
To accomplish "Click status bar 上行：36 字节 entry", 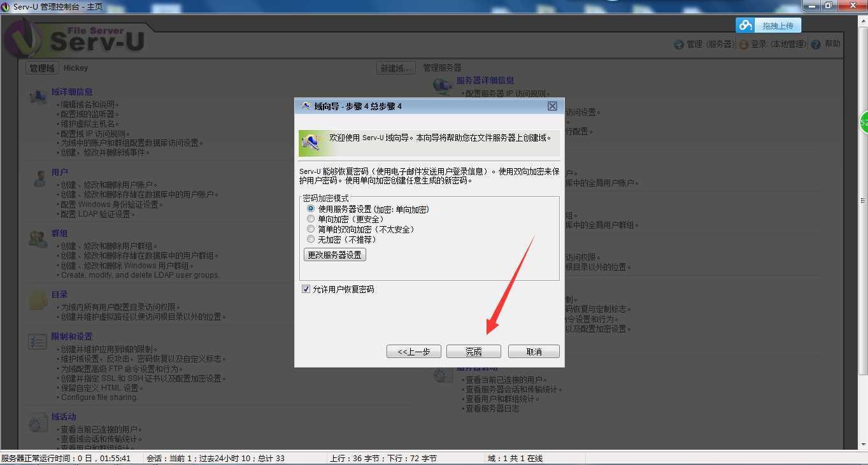I will (x=383, y=458).
